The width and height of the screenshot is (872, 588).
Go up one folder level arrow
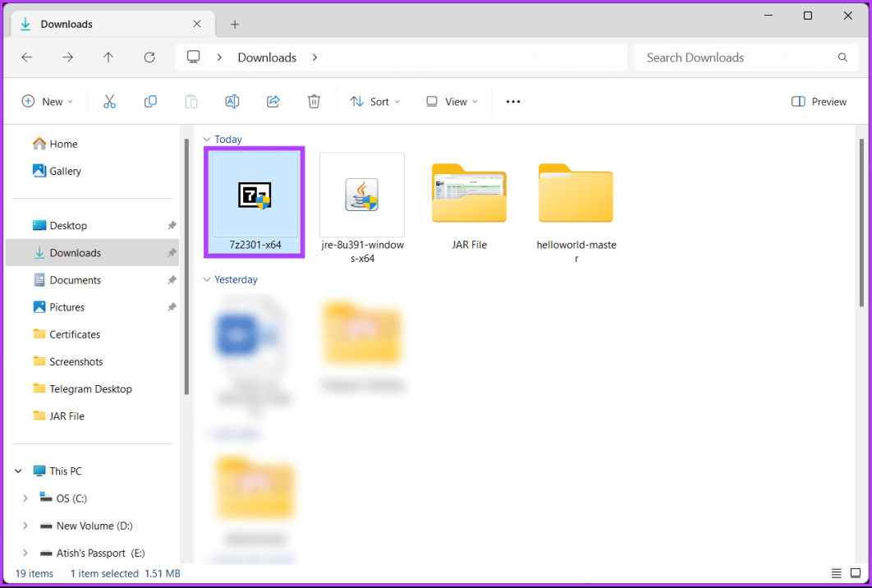[x=108, y=57]
